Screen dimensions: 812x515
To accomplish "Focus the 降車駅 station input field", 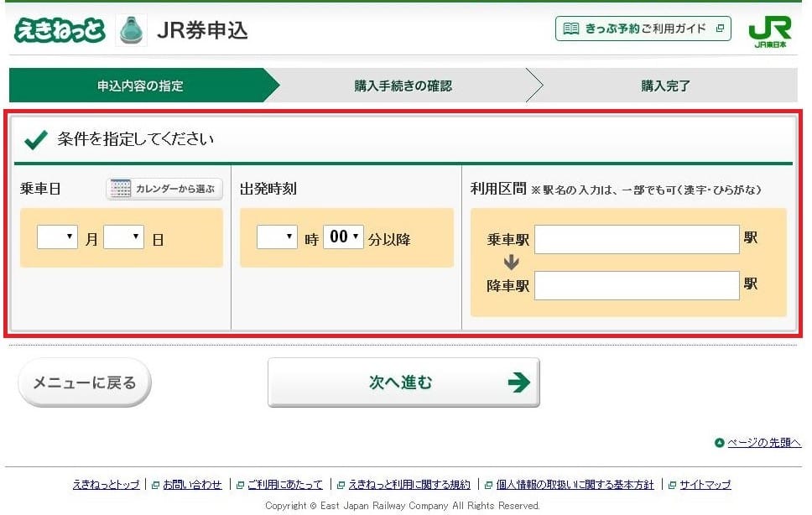I will pos(636,285).
